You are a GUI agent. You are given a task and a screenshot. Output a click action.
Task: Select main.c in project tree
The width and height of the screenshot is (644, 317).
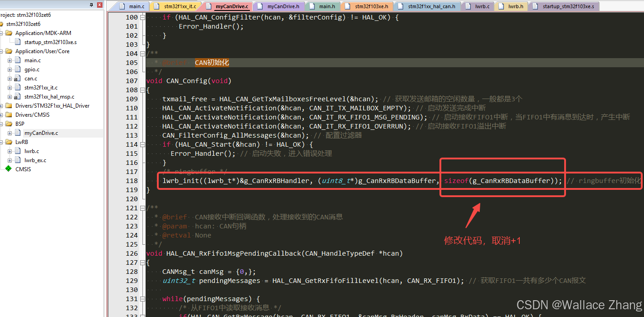click(33, 60)
